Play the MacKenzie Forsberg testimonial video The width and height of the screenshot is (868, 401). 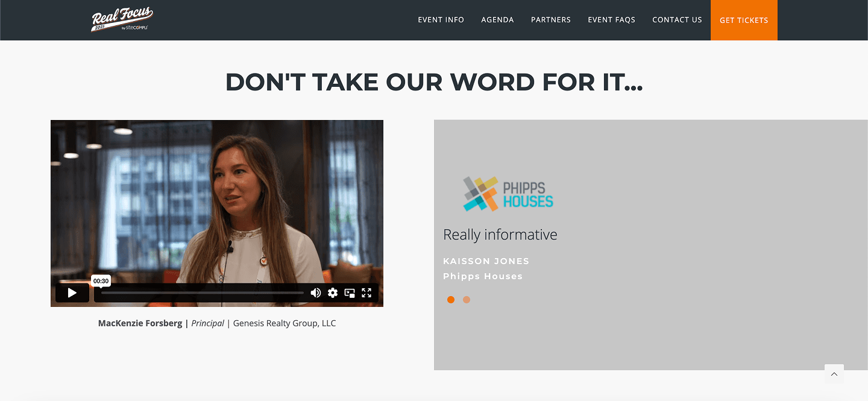coord(72,293)
